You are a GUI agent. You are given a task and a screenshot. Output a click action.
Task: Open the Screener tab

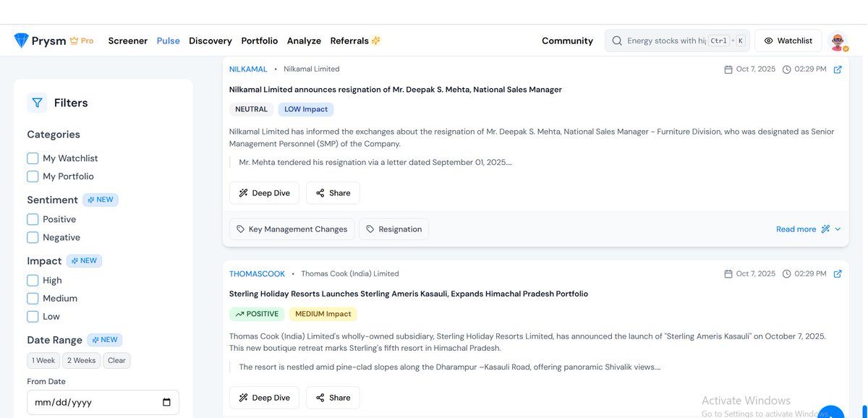128,41
